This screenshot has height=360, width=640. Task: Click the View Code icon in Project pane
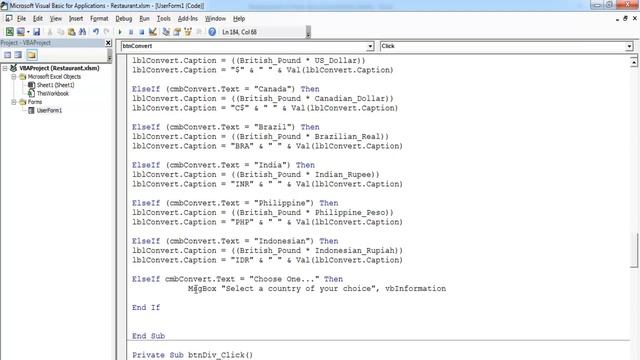pos(8,55)
